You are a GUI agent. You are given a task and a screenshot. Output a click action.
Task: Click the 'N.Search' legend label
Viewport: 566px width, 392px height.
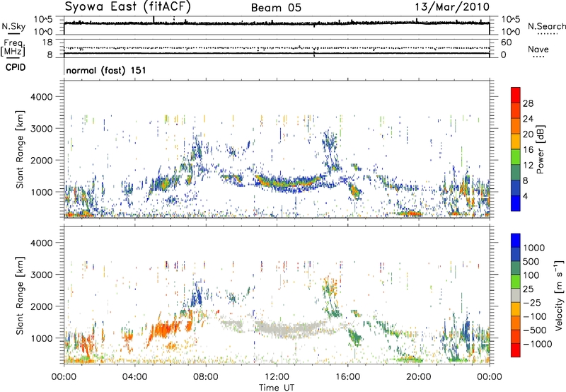click(546, 26)
